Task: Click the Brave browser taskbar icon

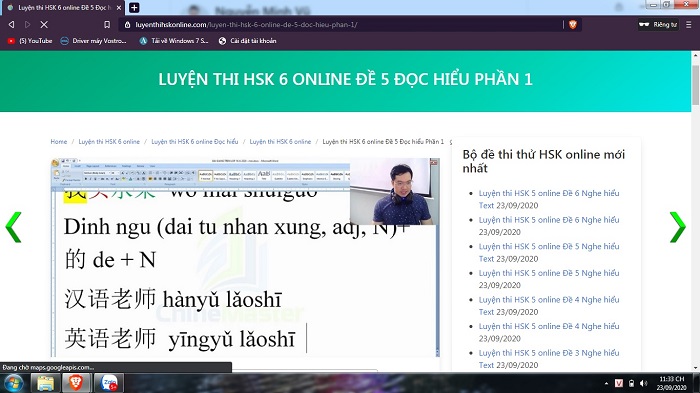Action: [76, 383]
